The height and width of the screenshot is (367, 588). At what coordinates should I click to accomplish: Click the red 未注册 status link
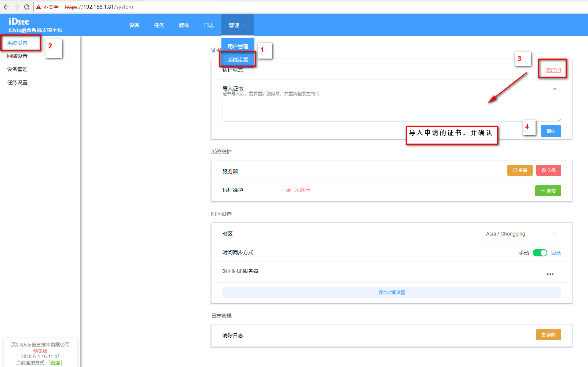[553, 70]
